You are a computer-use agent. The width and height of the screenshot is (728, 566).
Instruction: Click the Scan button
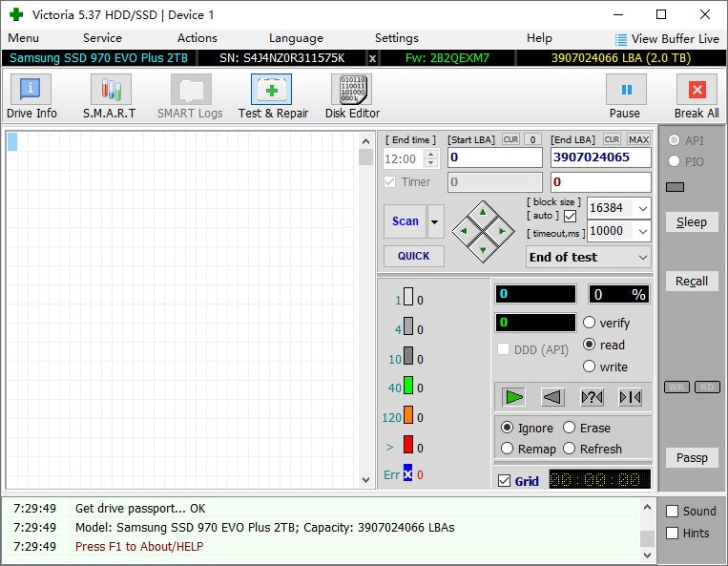tap(405, 221)
